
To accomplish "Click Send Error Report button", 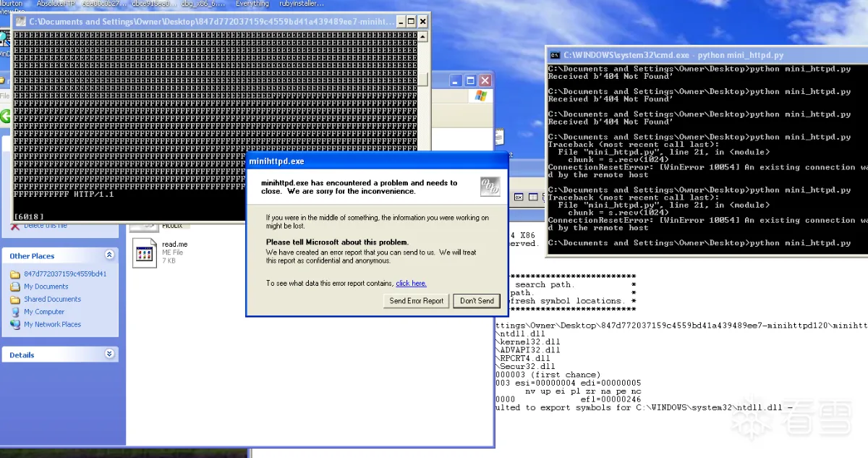I will (416, 301).
